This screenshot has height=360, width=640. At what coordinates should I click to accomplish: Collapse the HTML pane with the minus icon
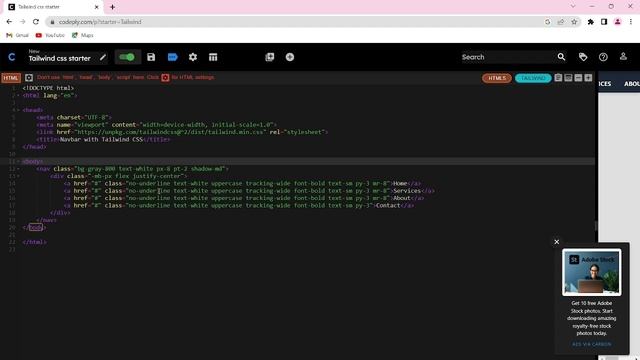pos(578,78)
